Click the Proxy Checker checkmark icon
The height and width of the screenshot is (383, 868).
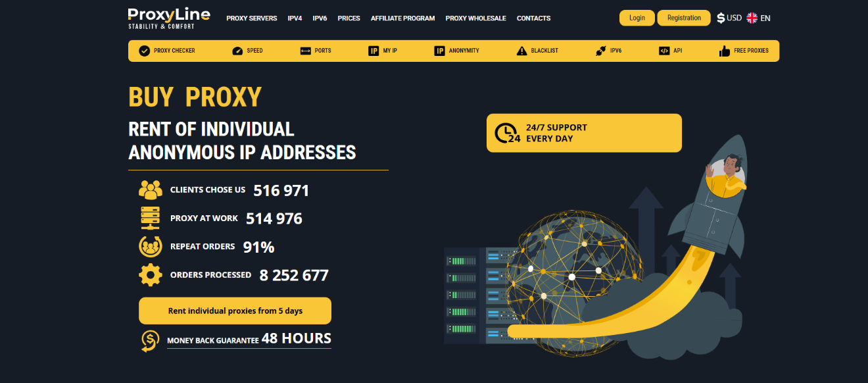tap(144, 51)
